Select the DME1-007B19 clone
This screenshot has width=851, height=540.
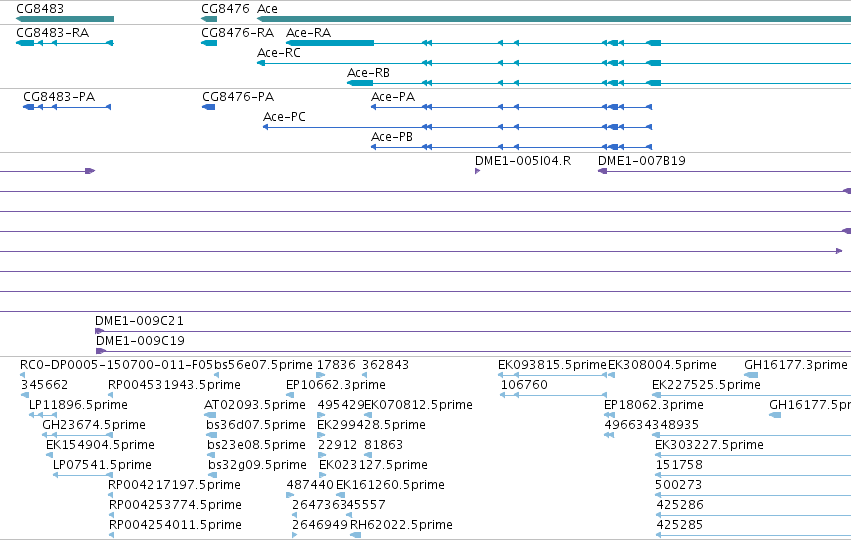coord(724,171)
